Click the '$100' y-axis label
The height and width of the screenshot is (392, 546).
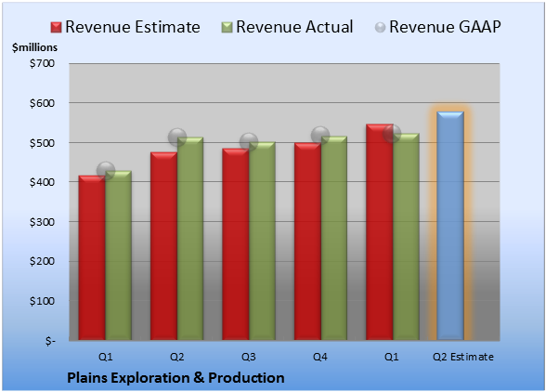pos(42,301)
